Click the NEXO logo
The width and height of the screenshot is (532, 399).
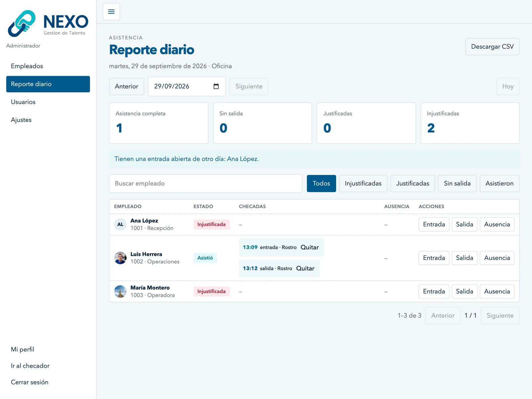48,23
